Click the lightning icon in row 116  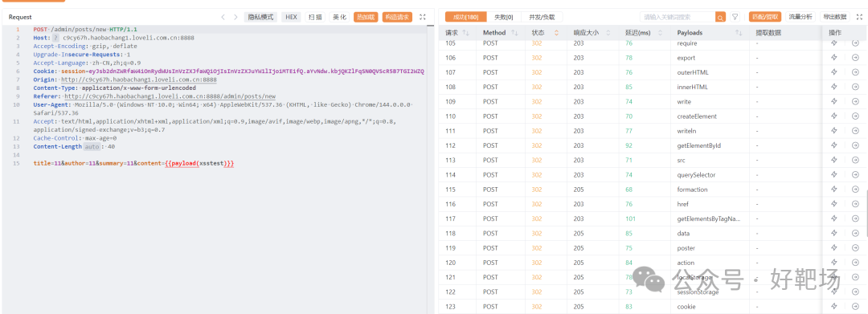click(834, 204)
